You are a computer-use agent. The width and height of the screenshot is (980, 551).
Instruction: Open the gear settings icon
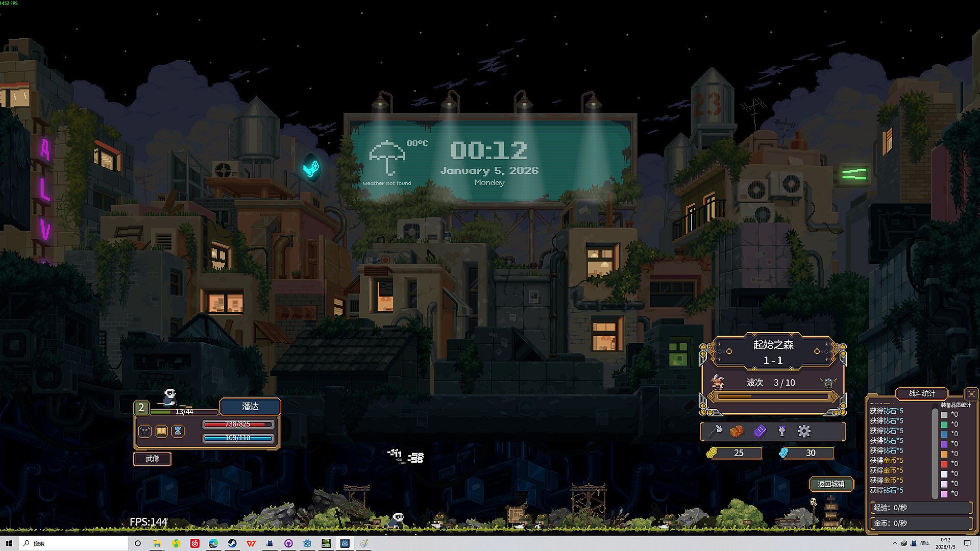(804, 432)
